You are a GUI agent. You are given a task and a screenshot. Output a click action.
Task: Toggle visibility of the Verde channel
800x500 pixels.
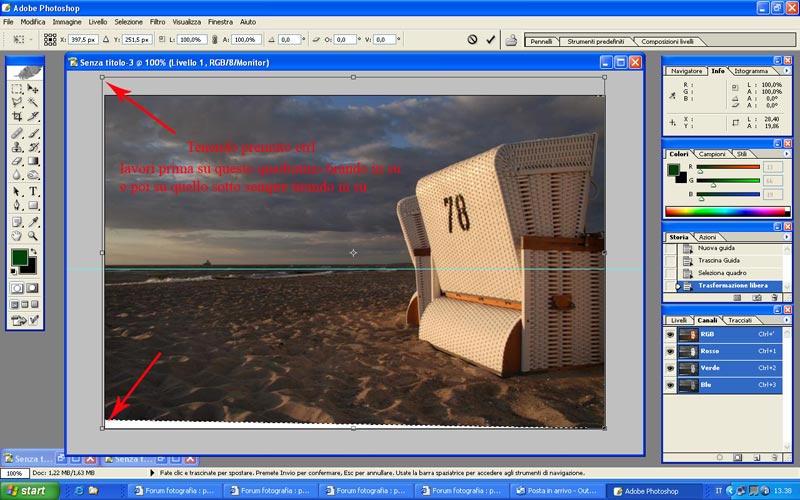pyautogui.click(x=669, y=368)
